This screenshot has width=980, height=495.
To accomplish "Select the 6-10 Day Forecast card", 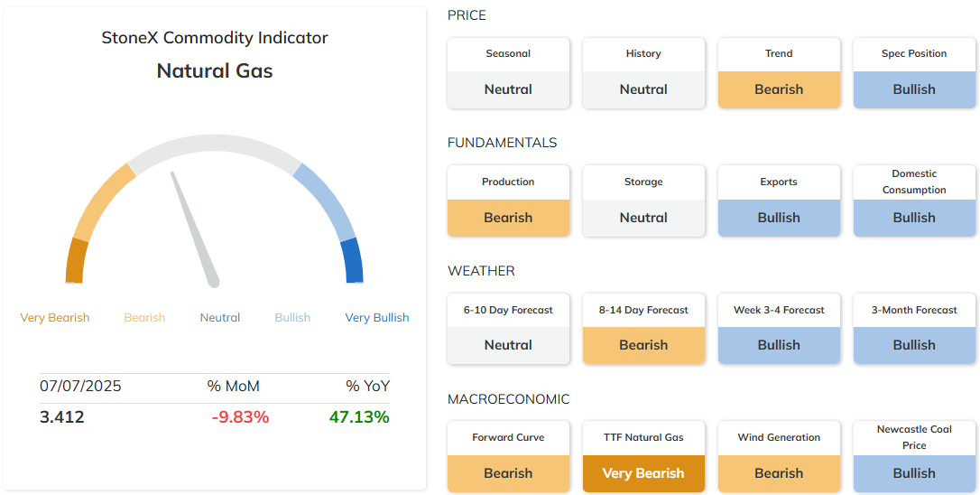I will [508, 329].
